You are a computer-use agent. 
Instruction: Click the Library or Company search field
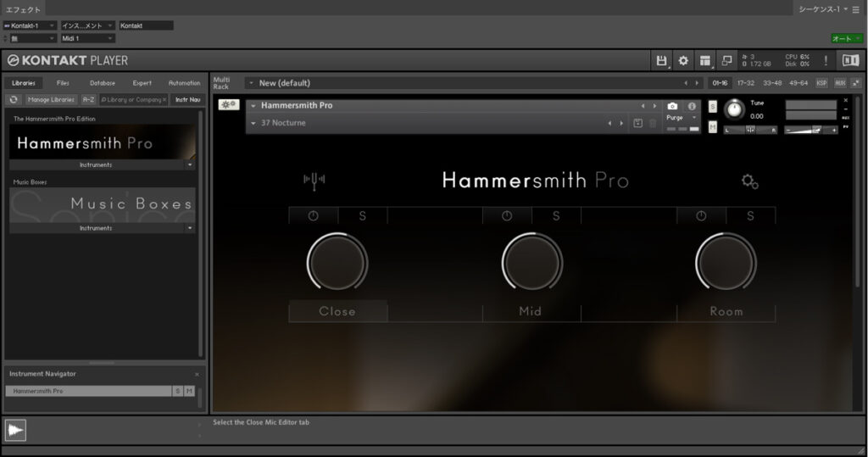133,100
